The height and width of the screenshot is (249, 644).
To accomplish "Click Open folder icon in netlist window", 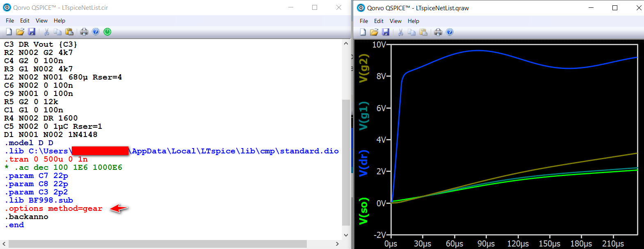I will point(20,32).
